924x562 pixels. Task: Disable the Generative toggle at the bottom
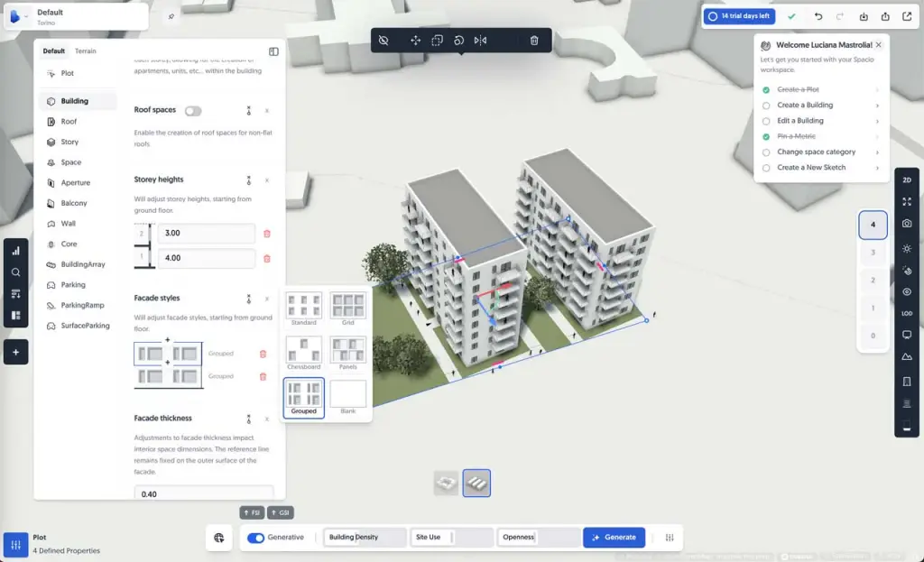(x=254, y=536)
